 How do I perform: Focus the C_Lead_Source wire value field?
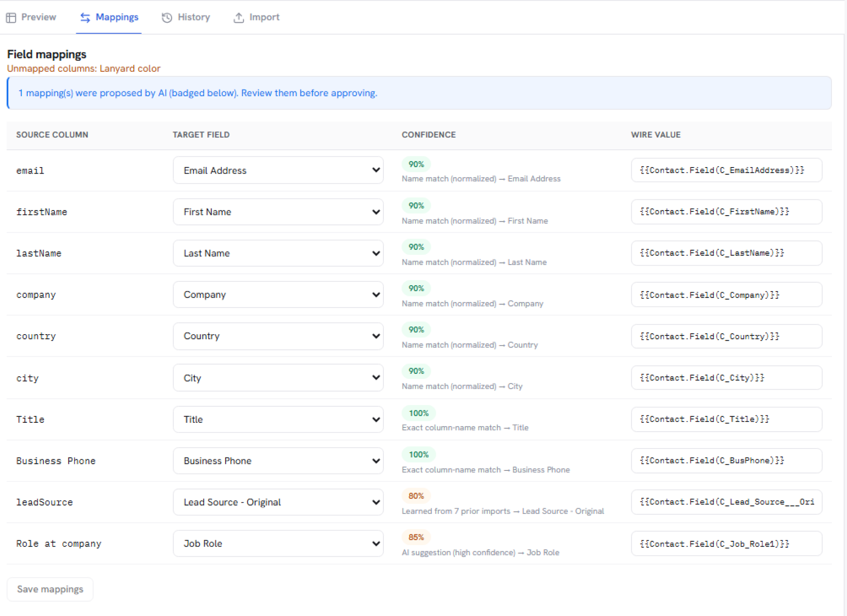pos(726,502)
